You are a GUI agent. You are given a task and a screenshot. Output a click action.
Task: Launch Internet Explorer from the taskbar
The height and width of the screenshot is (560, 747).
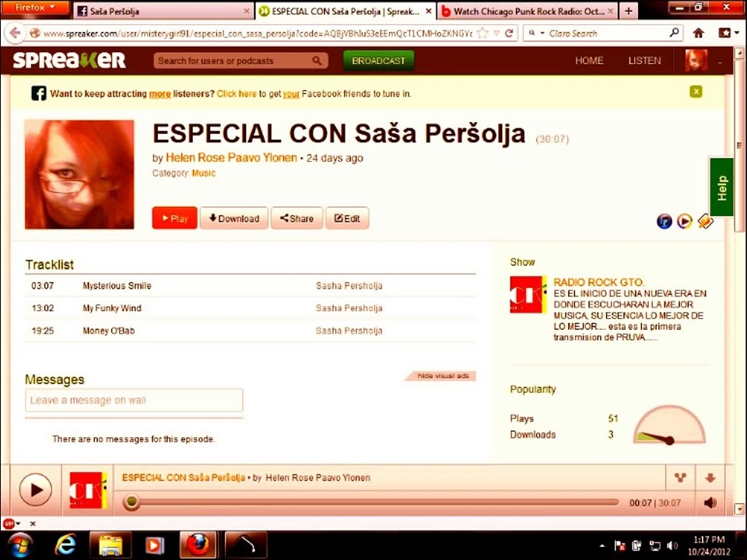pyautogui.click(x=65, y=545)
